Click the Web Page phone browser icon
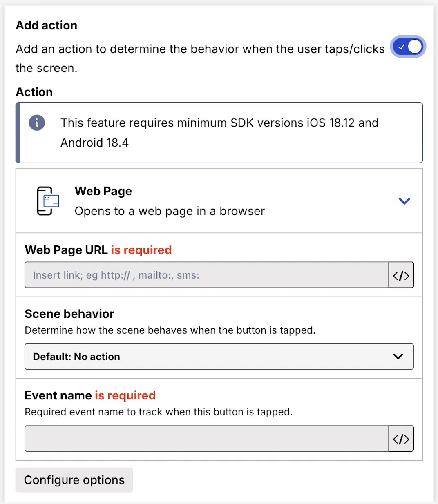Viewport: 438px width, 504px height. (x=48, y=201)
